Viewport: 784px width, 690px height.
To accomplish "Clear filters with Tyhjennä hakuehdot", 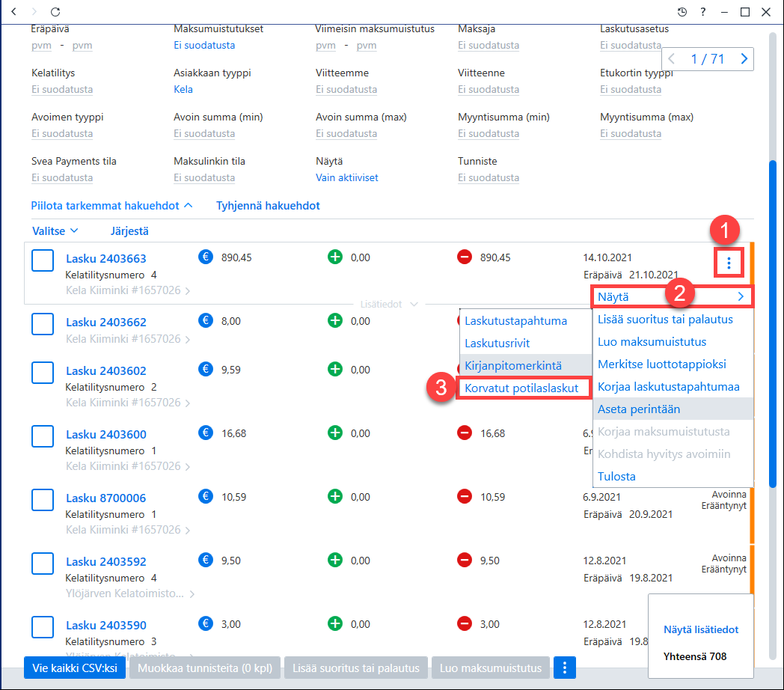I will click(x=268, y=206).
